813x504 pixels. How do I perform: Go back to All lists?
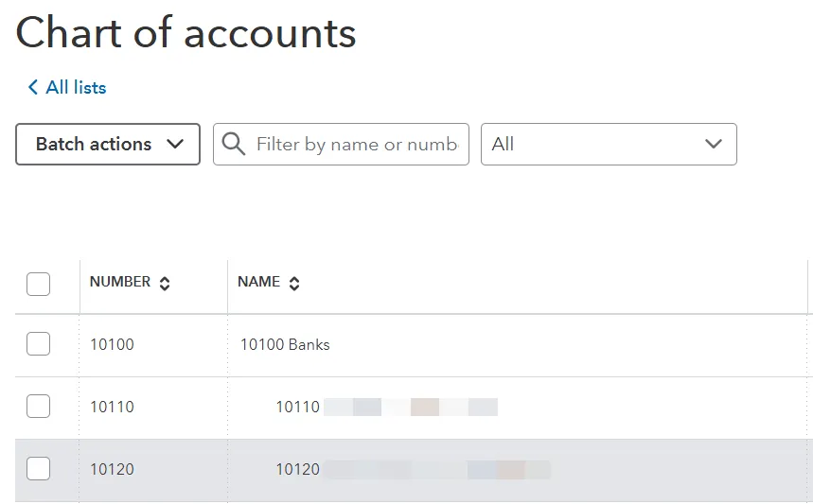pos(76,88)
